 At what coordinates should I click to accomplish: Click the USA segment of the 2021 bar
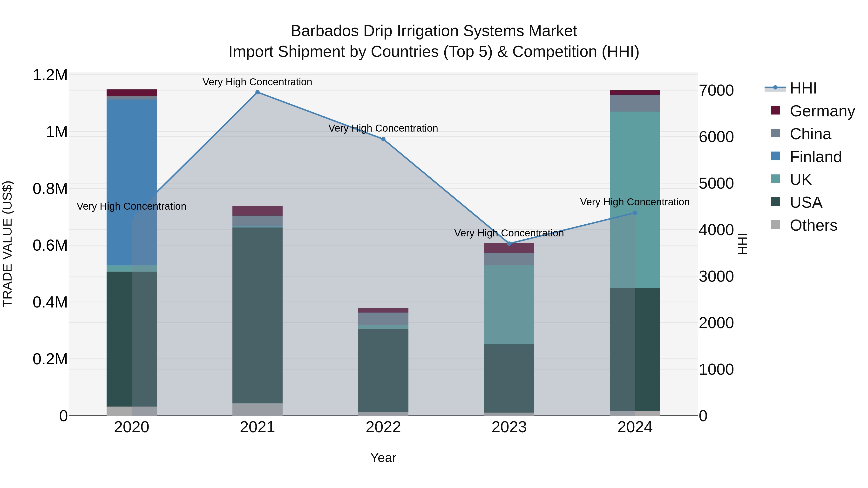(258, 315)
